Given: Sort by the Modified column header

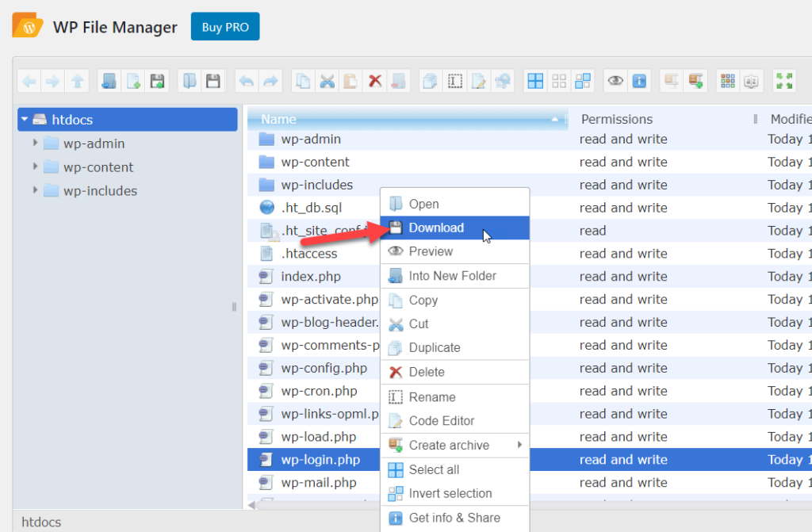Looking at the screenshot, I should pos(789,119).
